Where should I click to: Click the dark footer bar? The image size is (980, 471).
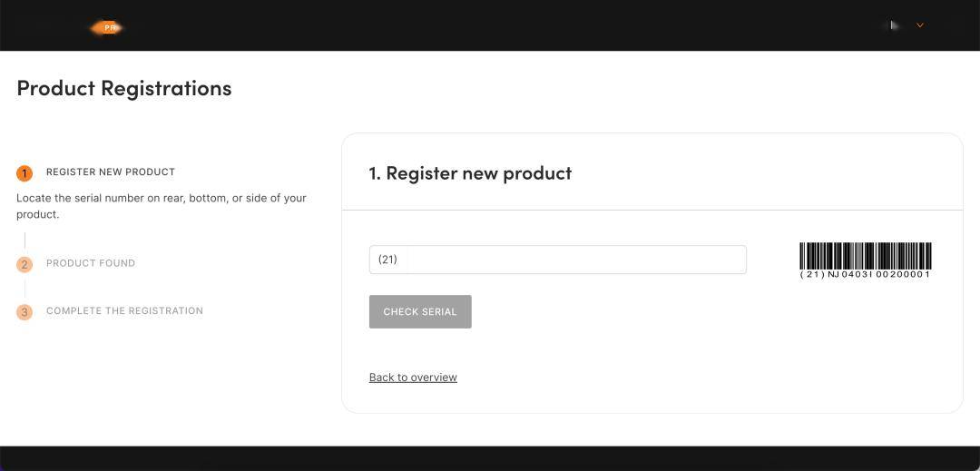(490, 458)
